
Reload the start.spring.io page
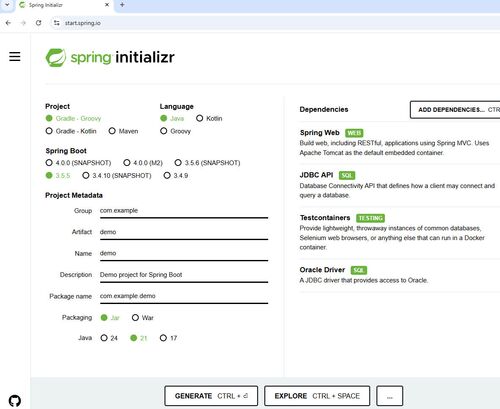pyautogui.click(x=39, y=23)
